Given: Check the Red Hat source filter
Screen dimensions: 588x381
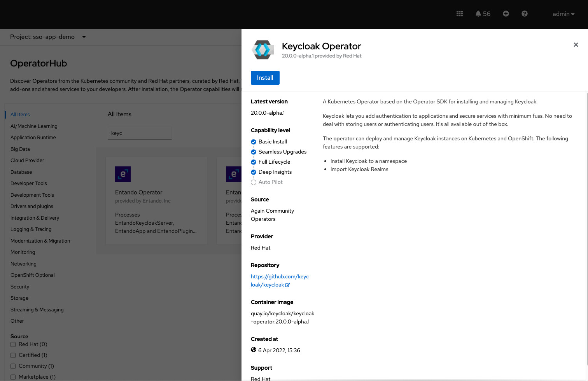Looking at the screenshot, I should click(x=13, y=344).
